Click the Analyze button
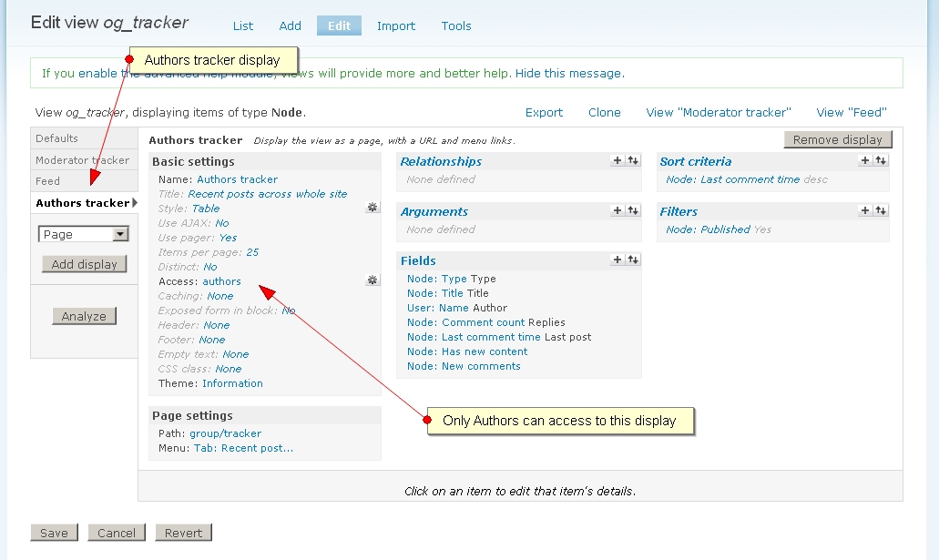 (85, 316)
